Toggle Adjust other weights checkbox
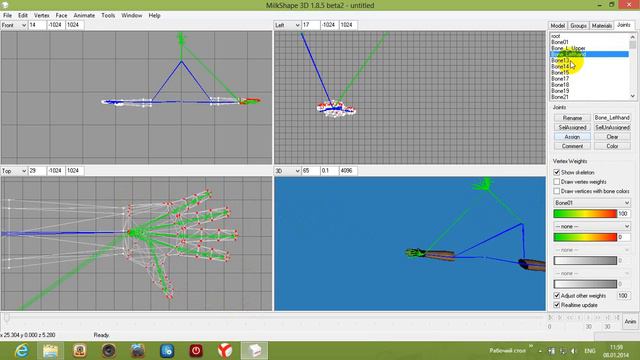The width and height of the screenshot is (640, 360). (x=557, y=295)
